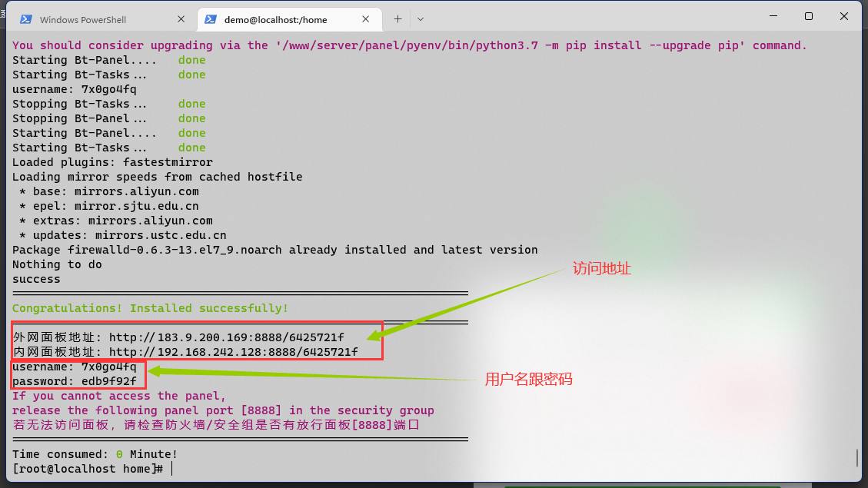
Task: Click the 'Package firewalld-0.6.3-13.el7_9.noarch' line
Action: 275,250
